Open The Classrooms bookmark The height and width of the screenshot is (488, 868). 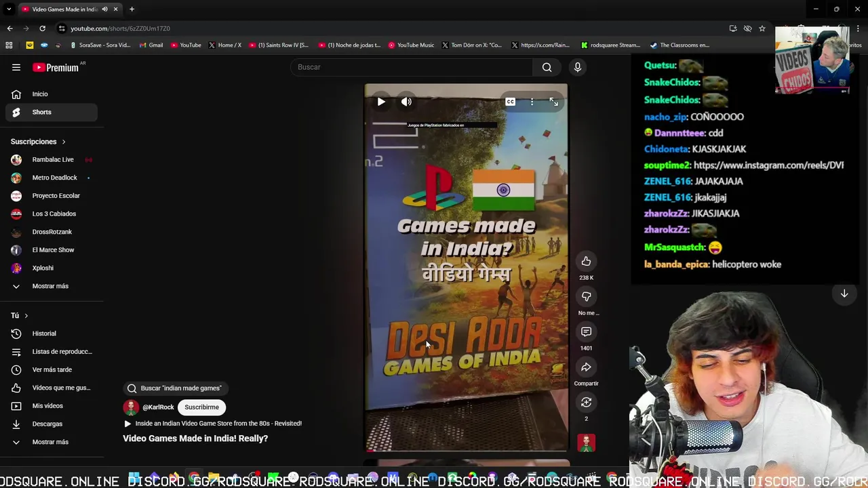(x=679, y=45)
